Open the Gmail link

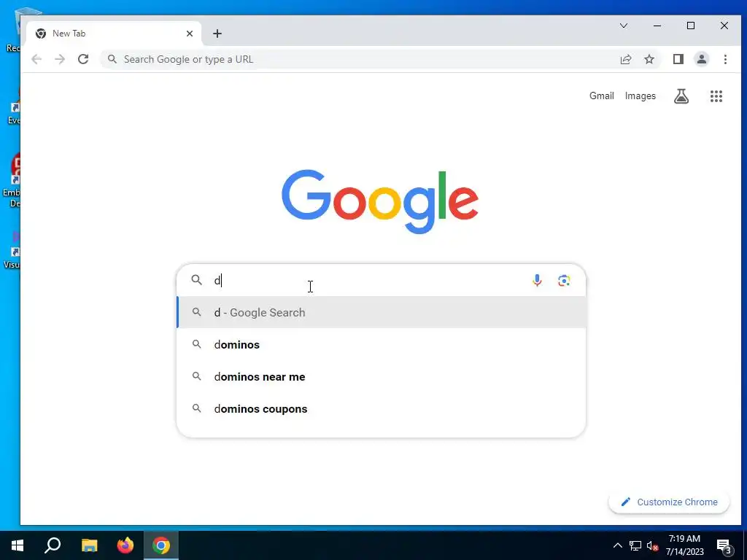point(602,96)
